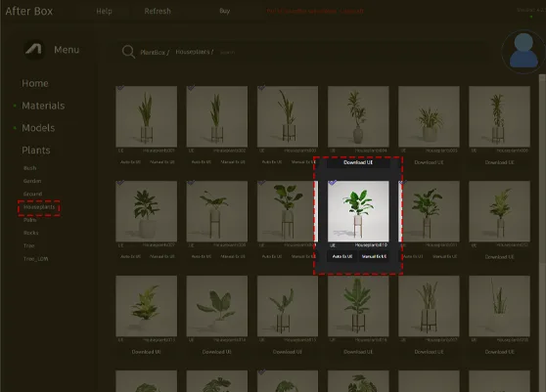Click Download UE under Houseplants017
Viewport: 546px width, 392px height.
pos(429,352)
